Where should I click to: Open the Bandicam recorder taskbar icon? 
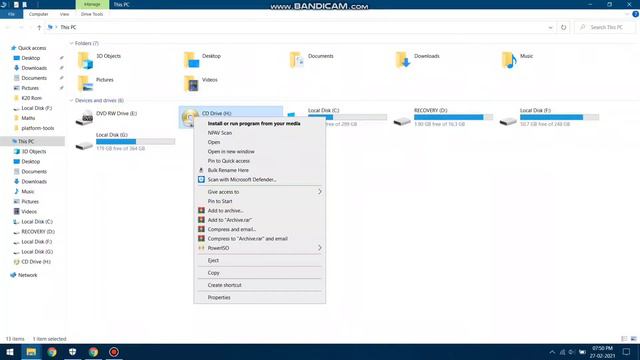[x=114, y=352]
